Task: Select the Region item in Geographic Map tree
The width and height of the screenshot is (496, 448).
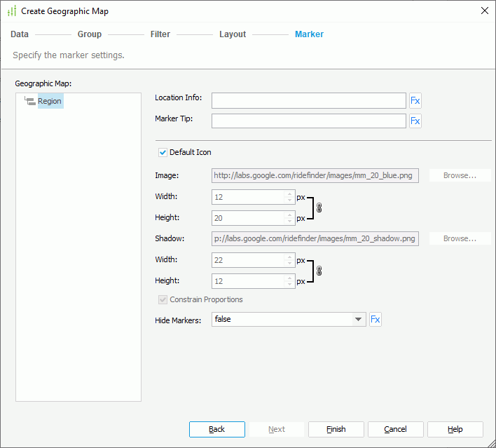Action: 50,102
